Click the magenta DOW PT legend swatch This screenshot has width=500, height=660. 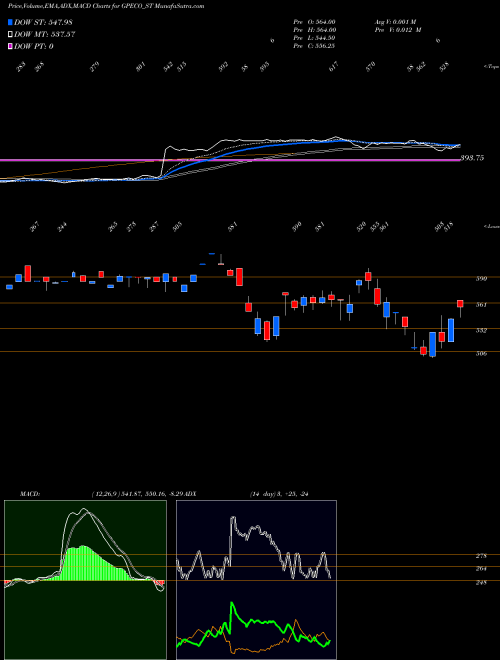pyautogui.click(x=10, y=46)
